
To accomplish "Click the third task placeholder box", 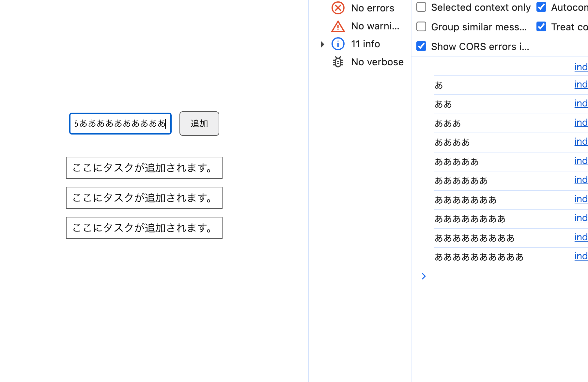I will pos(144,228).
